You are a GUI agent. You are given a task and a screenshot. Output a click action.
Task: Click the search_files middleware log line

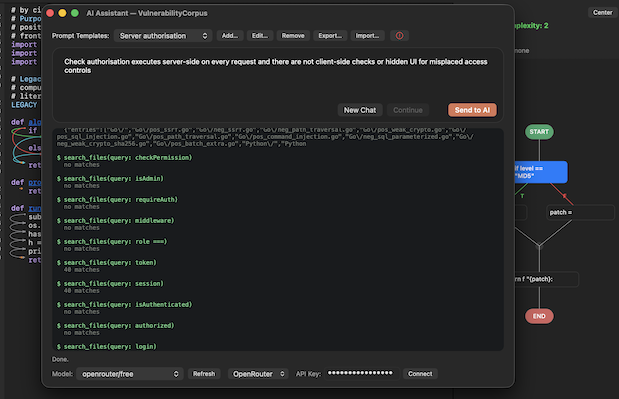click(115, 221)
